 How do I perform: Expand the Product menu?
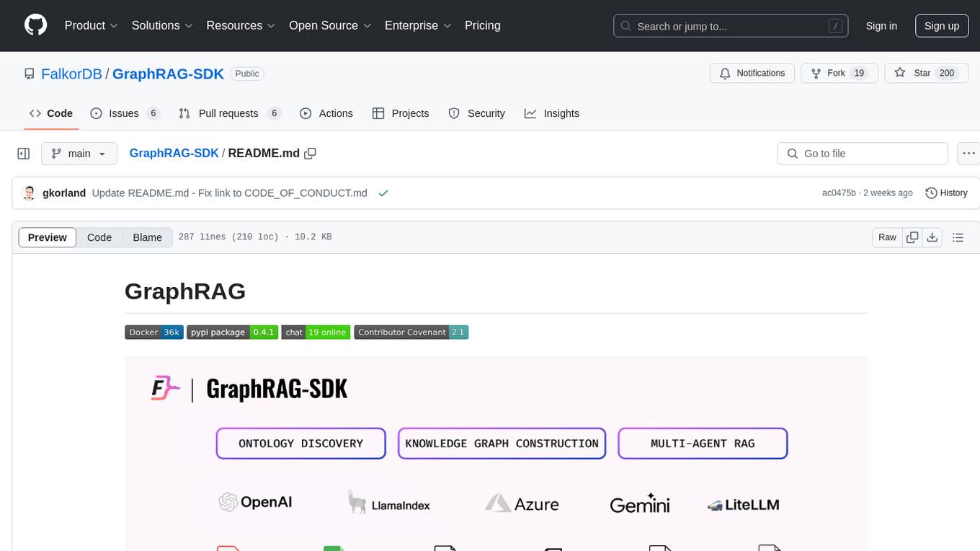click(x=92, y=25)
